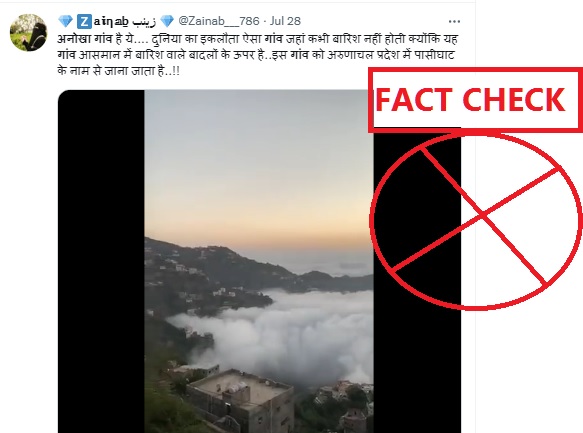Click the red crossed circle overlay
This screenshot has height=433, width=583.
[x=476, y=220]
